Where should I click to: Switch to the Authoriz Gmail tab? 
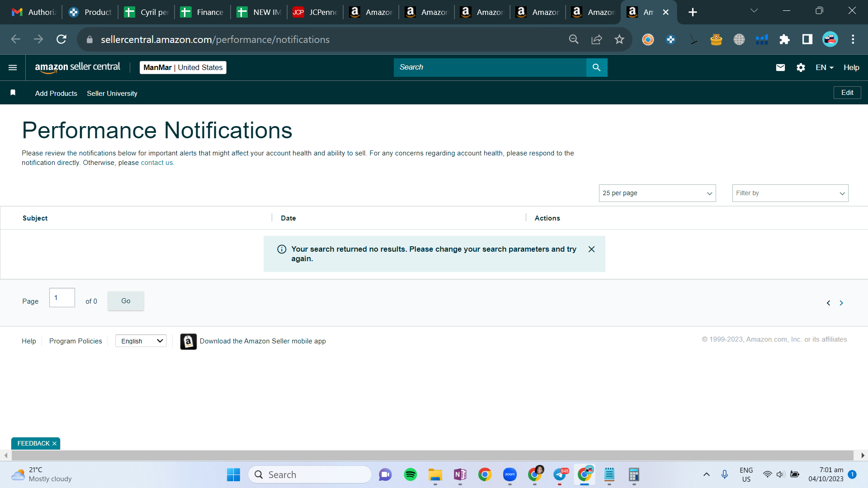(34, 12)
